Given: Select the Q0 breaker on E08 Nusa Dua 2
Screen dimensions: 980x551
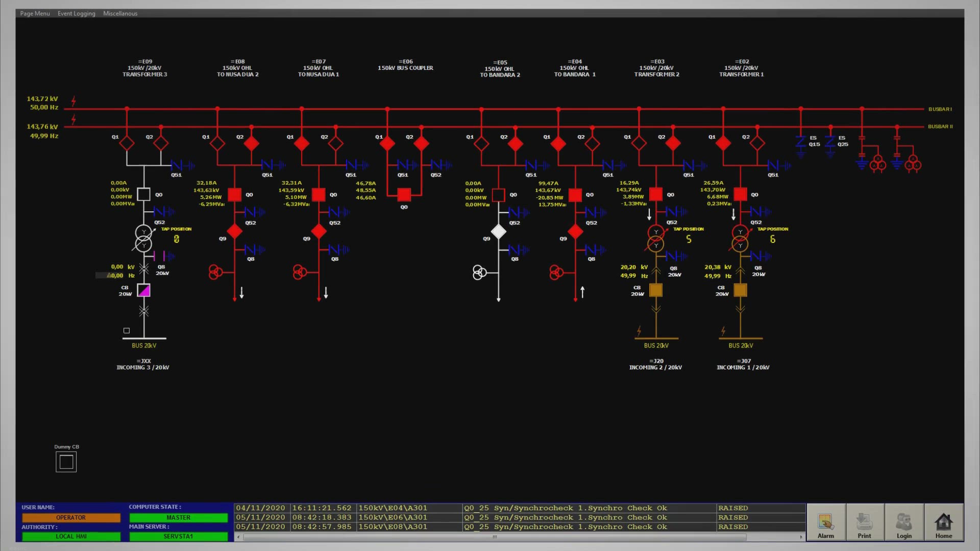Looking at the screenshot, I should [234, 194].
